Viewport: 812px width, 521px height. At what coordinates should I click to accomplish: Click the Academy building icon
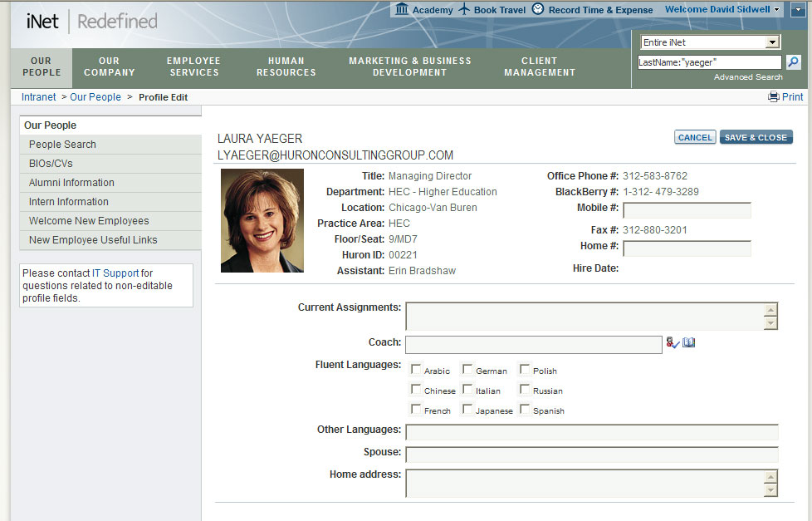pyautogui.click(x=401, y=10)
